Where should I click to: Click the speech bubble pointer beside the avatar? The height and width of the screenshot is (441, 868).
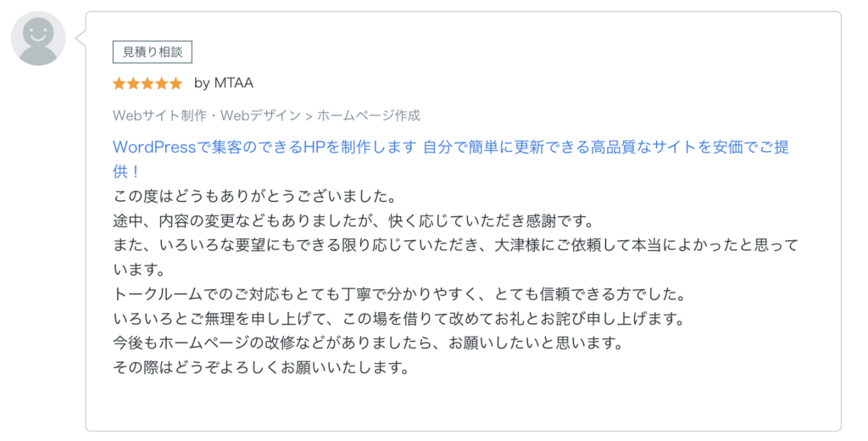point(81,37)
